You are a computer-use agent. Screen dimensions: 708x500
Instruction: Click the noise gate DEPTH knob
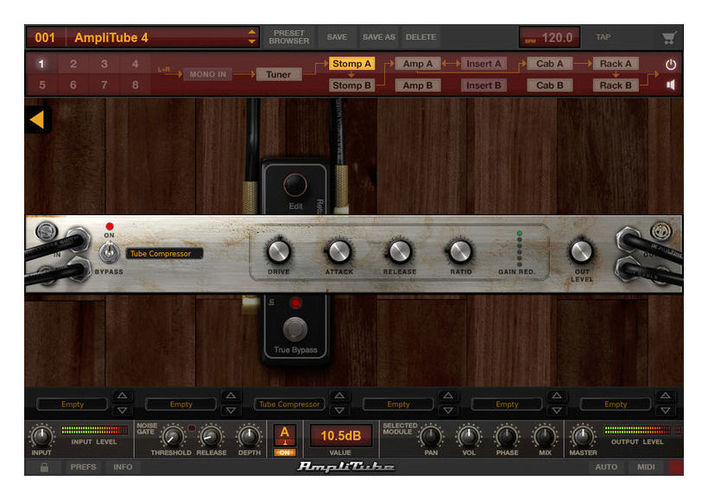(248, 436)
